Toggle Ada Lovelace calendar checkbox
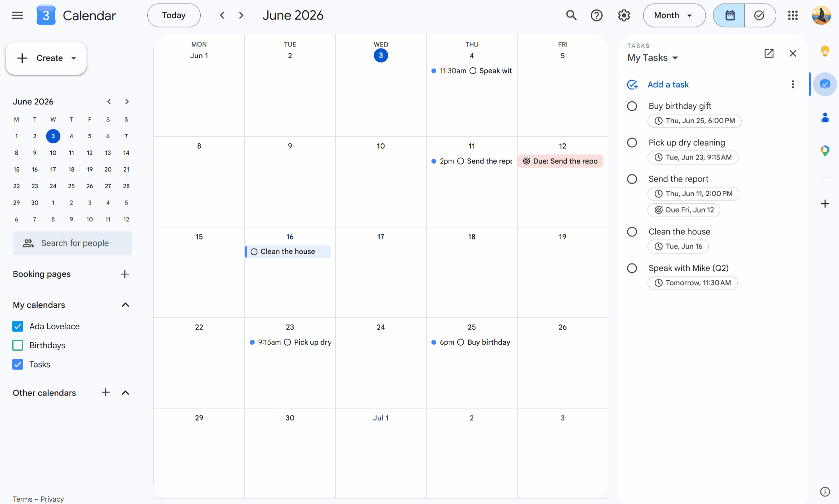Screen dimensions: 839x504 tap(18, 326)
